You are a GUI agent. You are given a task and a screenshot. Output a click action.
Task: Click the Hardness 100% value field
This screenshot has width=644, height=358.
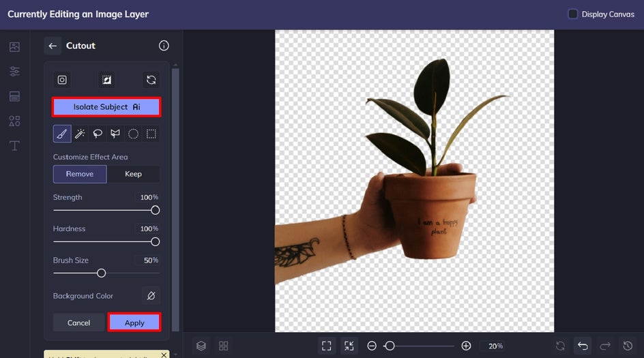[148, 228]
